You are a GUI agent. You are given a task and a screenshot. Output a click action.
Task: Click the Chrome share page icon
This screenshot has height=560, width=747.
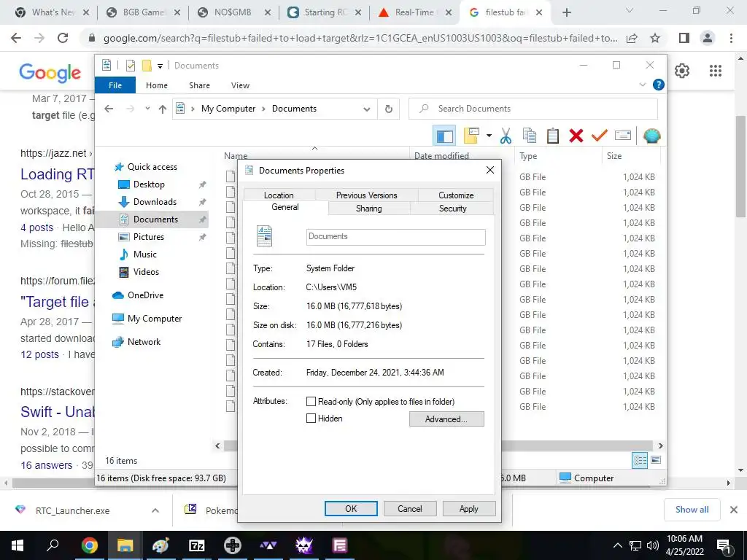[632, 38]
